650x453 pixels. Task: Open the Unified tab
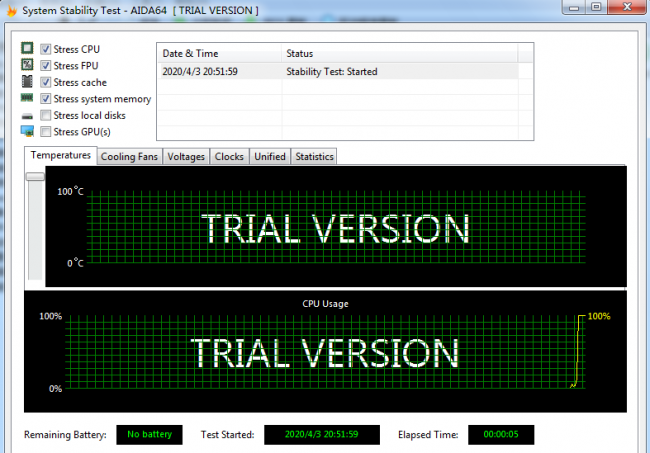pyautogui.click(x=270, y=157)
